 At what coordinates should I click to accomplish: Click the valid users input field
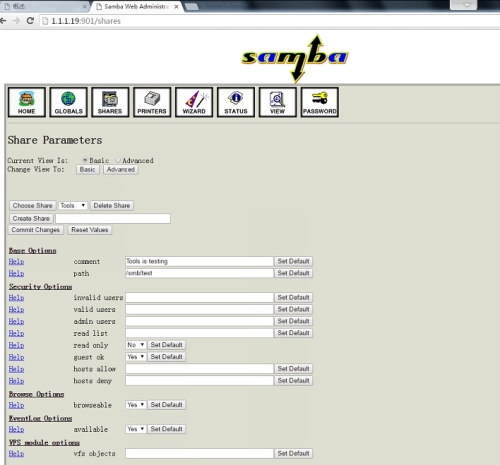coord(199,309)
